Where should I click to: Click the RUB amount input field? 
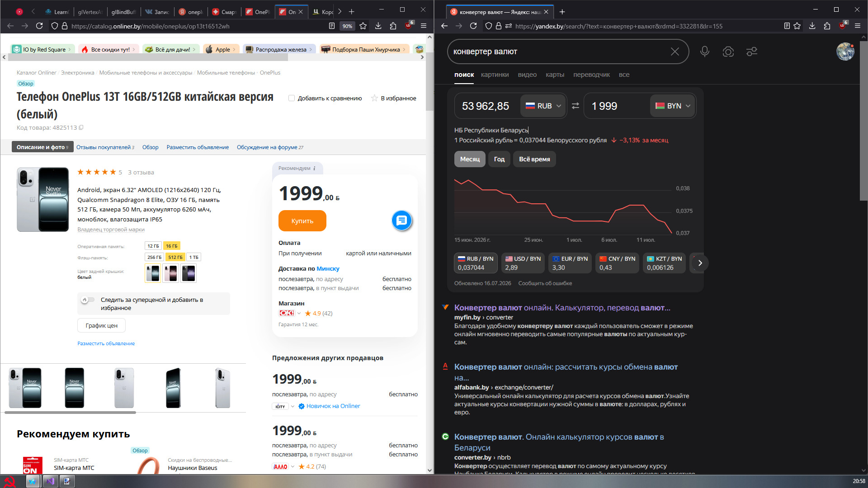(x=487, y=106)
